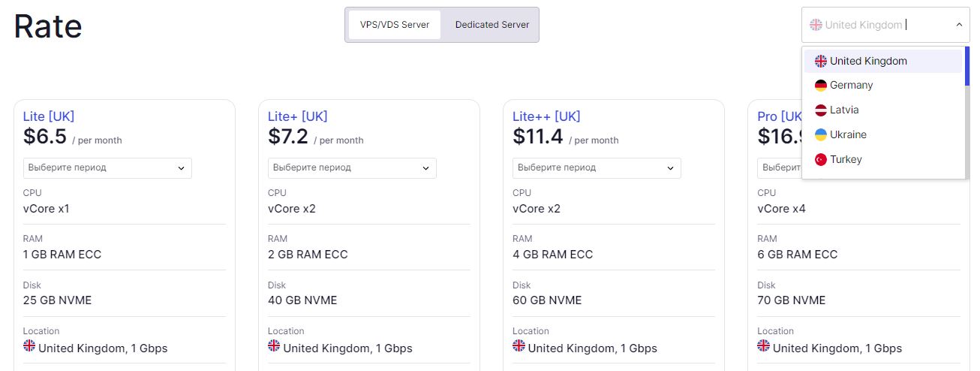Click the UK flag icon in country selector field

(816, 25)
